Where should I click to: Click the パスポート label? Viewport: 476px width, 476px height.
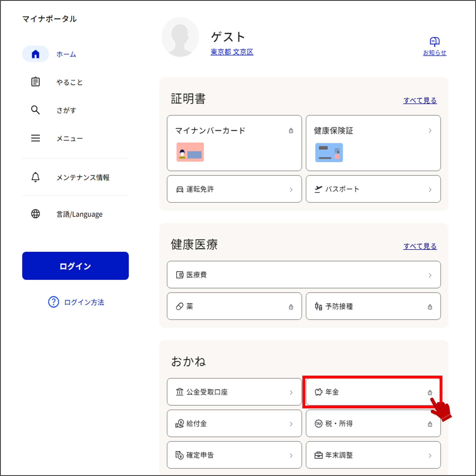[342, 189]
